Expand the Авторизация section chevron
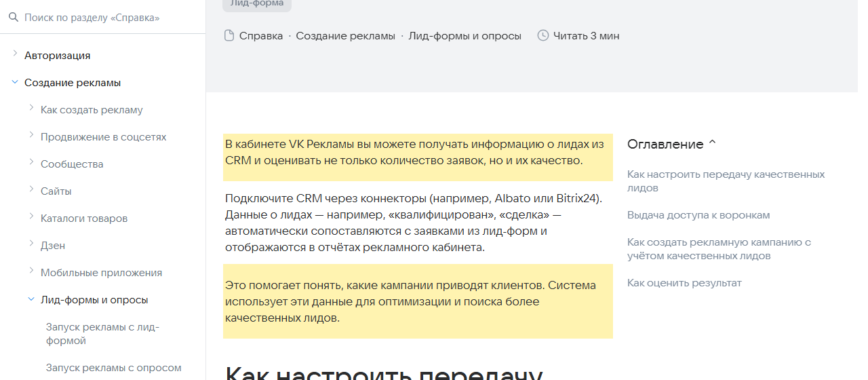868x380 pixels. coord(14,54)
